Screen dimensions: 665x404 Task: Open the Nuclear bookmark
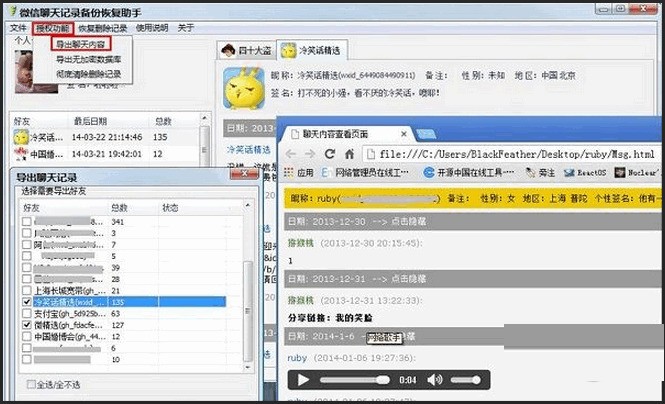(x=638, y=173)
